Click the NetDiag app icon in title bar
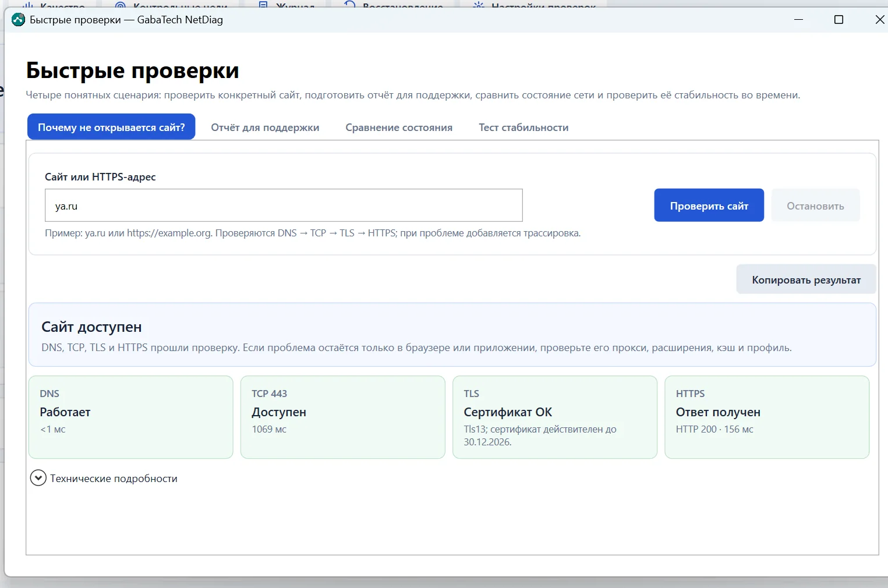 click(19, 20)
